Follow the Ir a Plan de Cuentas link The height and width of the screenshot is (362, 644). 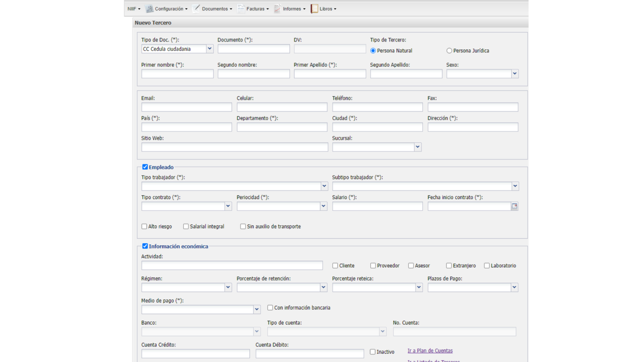click(x=430, y=351)
